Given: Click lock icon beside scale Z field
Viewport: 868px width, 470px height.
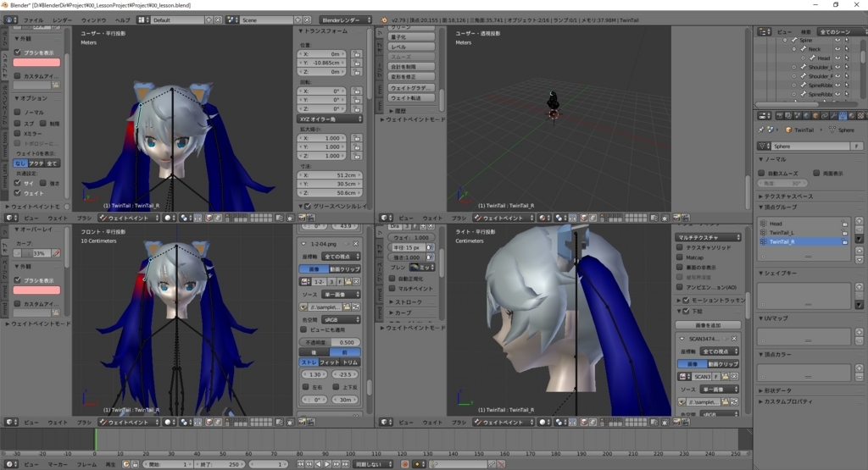Looking at the screenshot, I should tap(357, 155).
